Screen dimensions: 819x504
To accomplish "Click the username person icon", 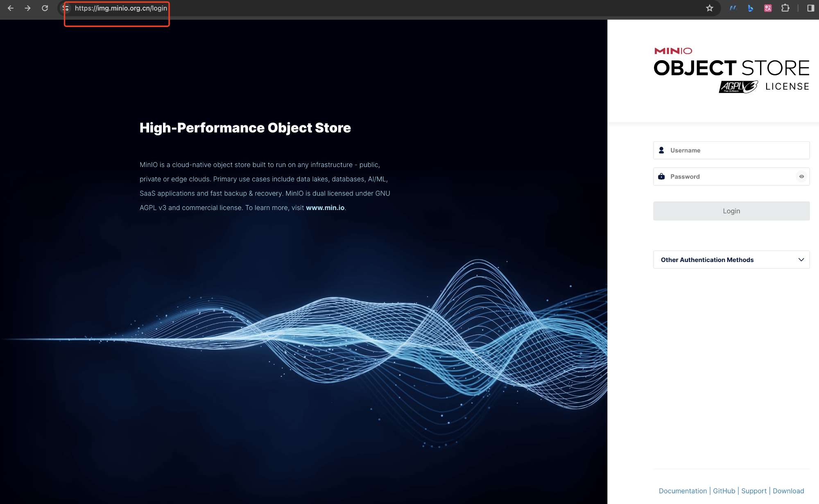I will click(x=662, y=150).
